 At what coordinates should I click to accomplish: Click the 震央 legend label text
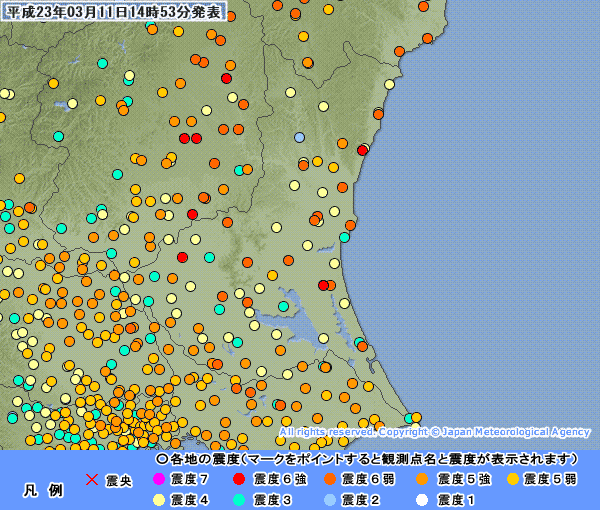(118, 481)
